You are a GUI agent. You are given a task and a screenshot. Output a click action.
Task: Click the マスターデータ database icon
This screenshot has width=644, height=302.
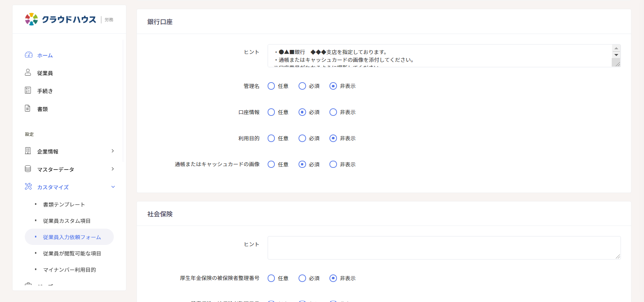(28, 168)
